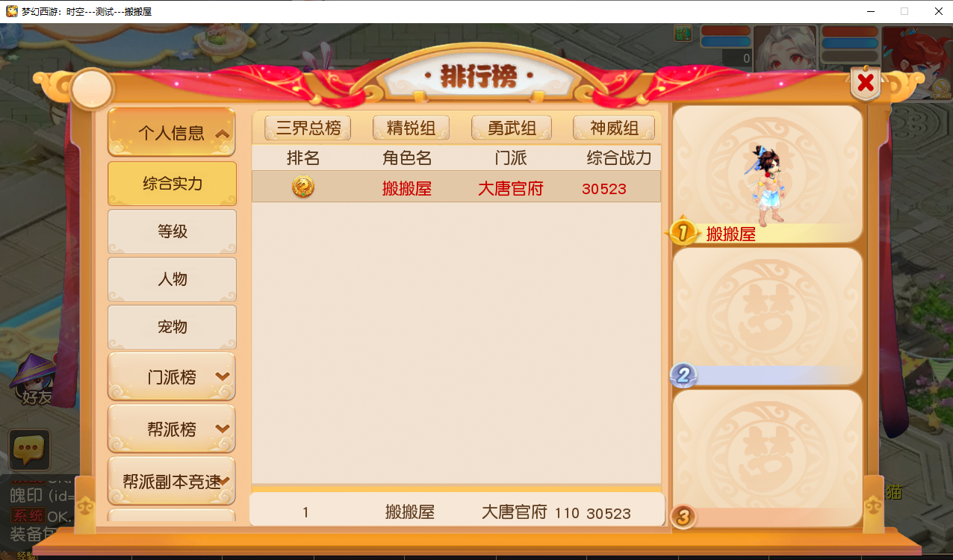Click the 搬搬屋 character model thumbnail

[x=767, y=184]
